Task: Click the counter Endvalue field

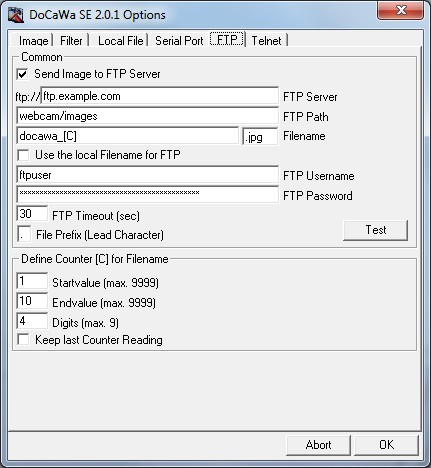Action: pos(32,301)
